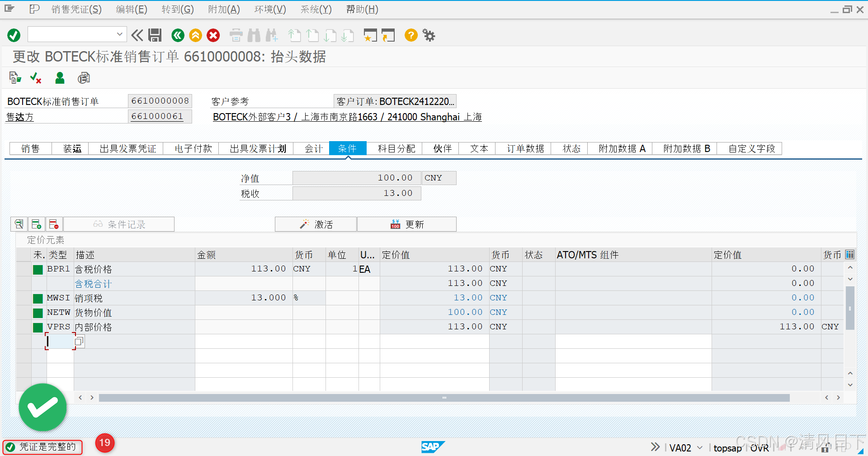Open Customize Local Layout gear icon
Viewport: 868px width, 456px height.
(429, 35)
